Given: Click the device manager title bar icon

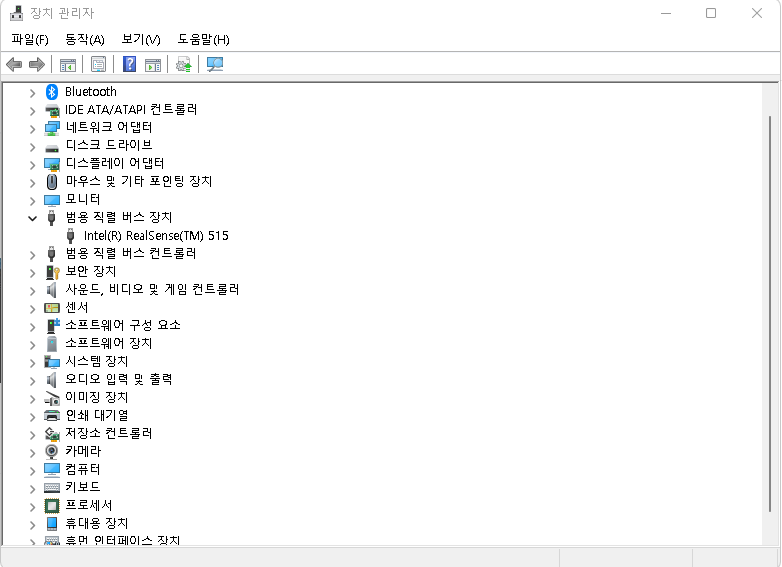Looking at the screenshot, I should click(16, 13).
